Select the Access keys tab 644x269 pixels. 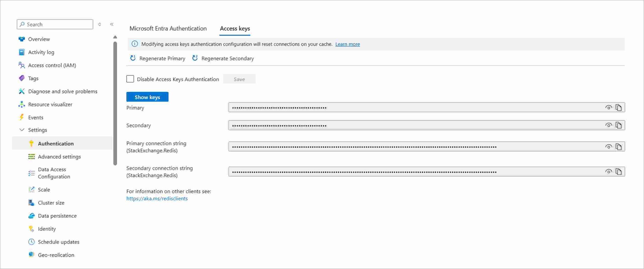235,28
